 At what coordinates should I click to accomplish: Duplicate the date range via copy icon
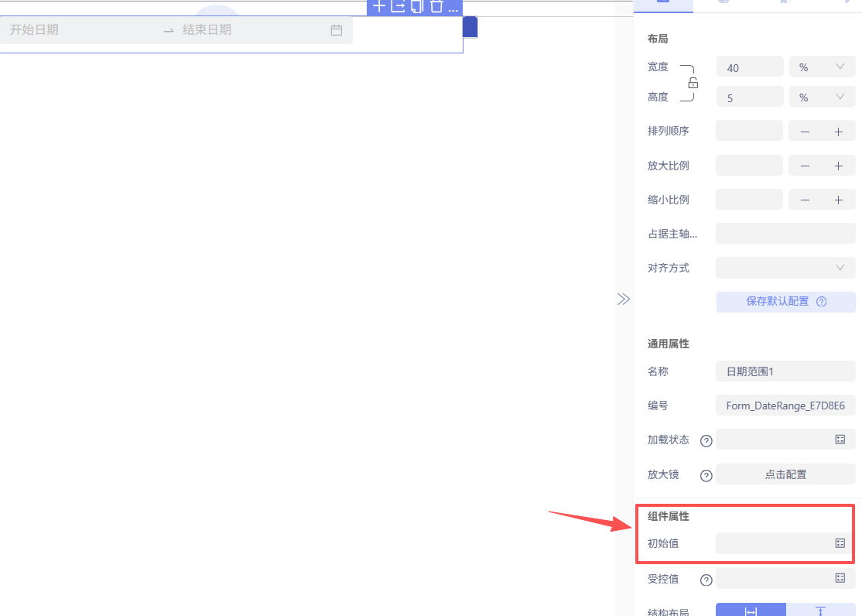click(416, 7)
